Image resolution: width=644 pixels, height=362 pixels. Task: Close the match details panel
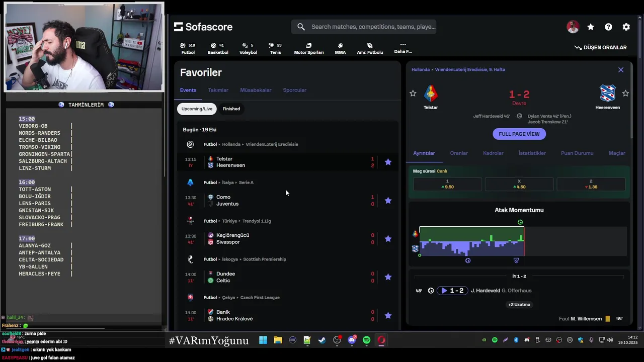tap(621, 70)
